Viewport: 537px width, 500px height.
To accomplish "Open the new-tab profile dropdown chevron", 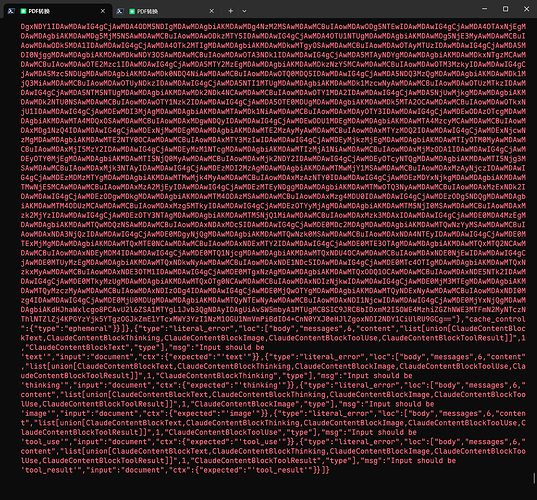I will [x=244, y=11].
